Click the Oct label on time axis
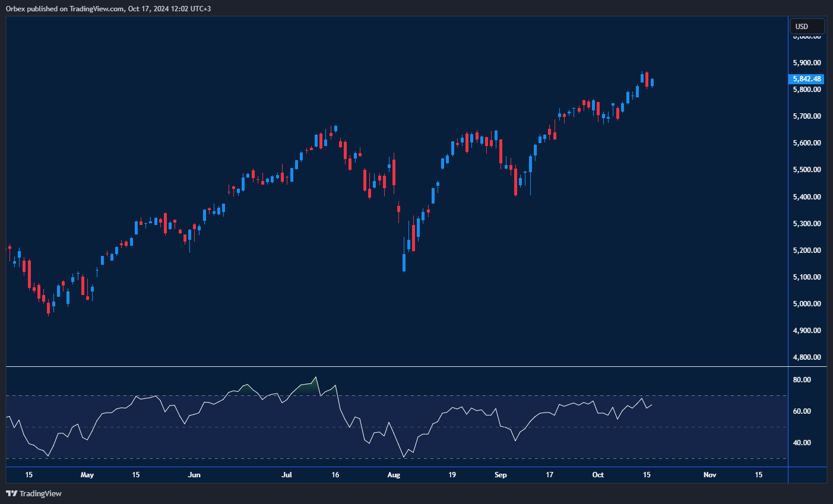The height and width of the screenshot is (504, 833). click(598, 475)
